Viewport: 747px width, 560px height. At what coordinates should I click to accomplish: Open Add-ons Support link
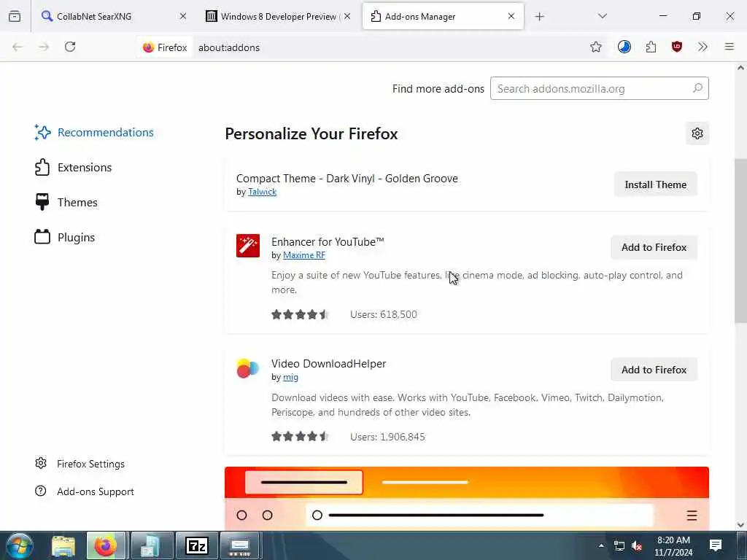[85, 491]
